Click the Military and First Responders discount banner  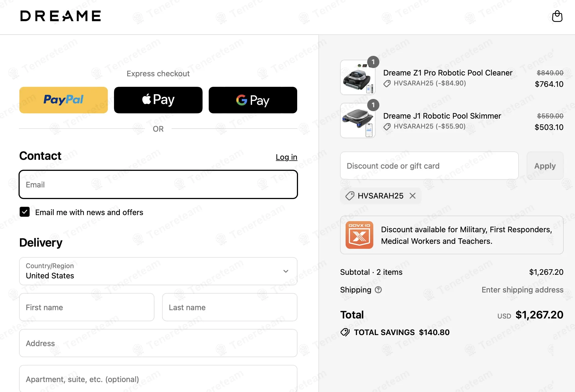452,235
